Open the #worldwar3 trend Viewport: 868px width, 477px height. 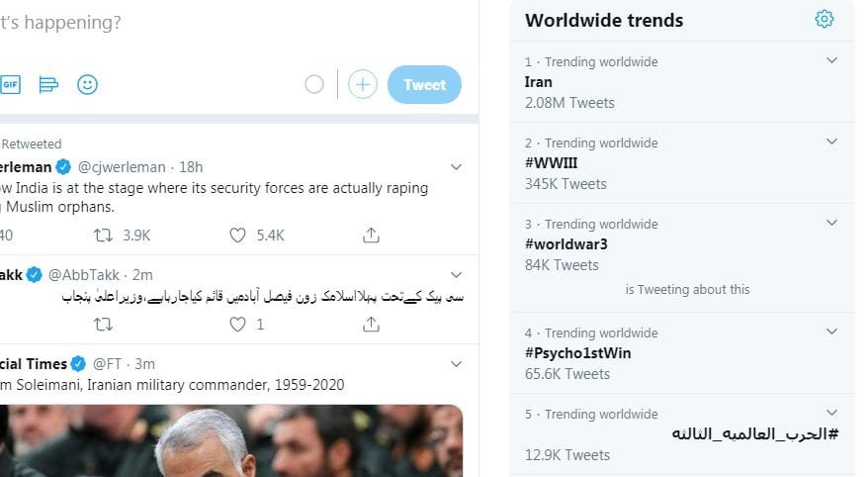coord(564,244)
